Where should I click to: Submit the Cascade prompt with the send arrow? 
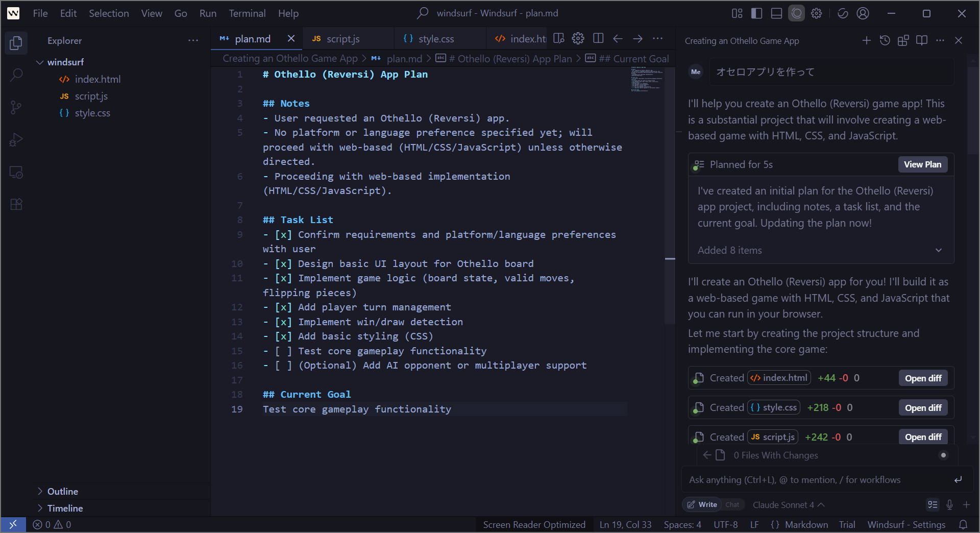pyautogui.click(x=958, y=479)
